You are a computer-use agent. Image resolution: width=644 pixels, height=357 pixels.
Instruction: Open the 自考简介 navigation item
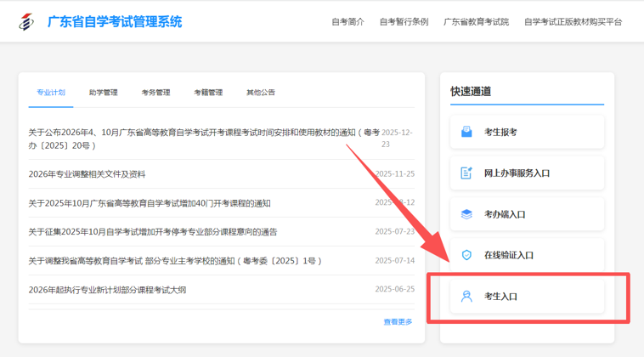[x=347, y=22]
